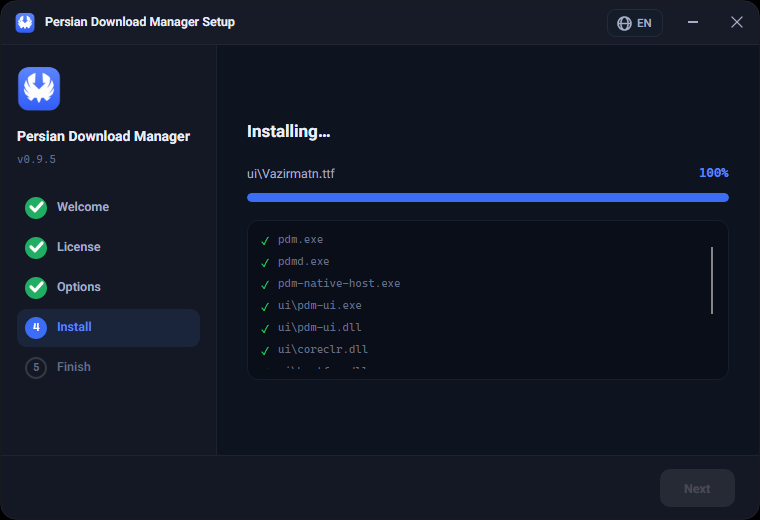Open the EN language dropdown
The width and height of the screenshot is (760, 520).
point(634,23)
